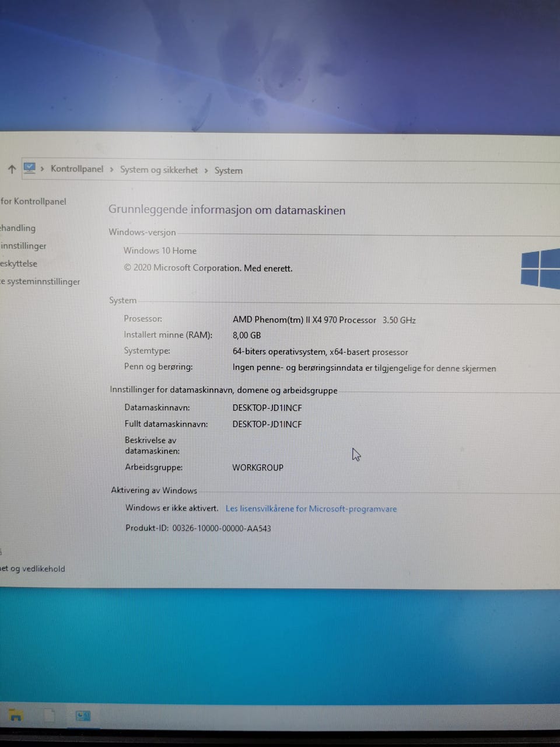Go to Kontrollpanel breadcrumb
The image size is (560, 747).
[x=77, y=169]
